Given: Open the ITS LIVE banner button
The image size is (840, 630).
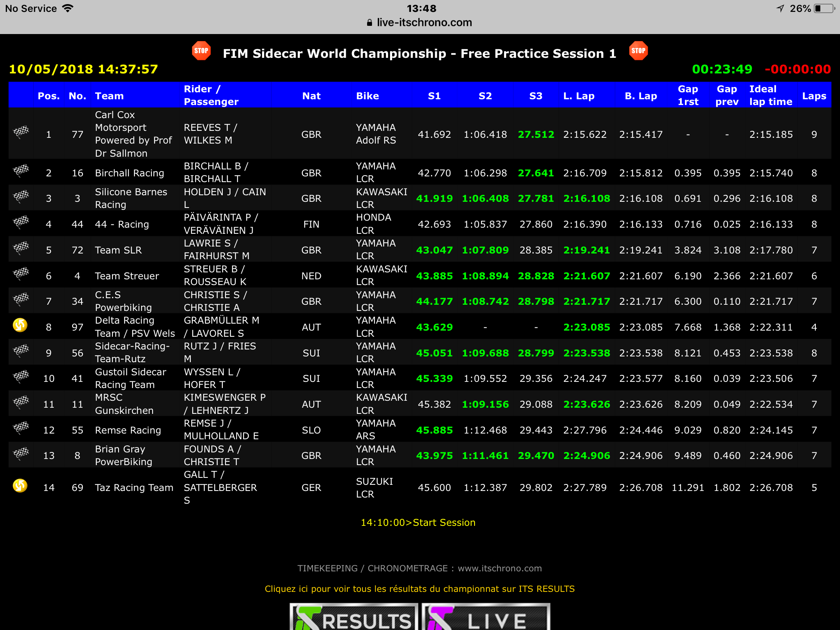Looking at the screenshot, I should pyautogui.click(x=486, y=616).
